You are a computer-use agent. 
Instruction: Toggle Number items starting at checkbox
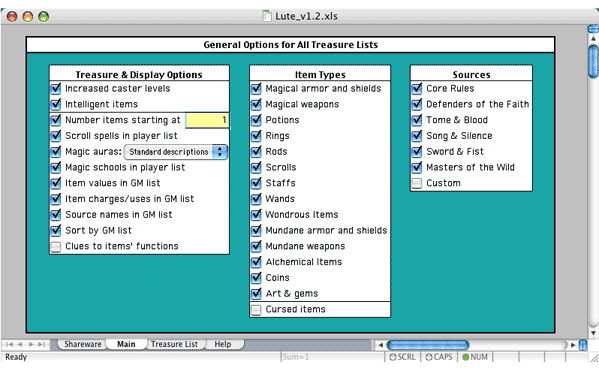[56, 120]
